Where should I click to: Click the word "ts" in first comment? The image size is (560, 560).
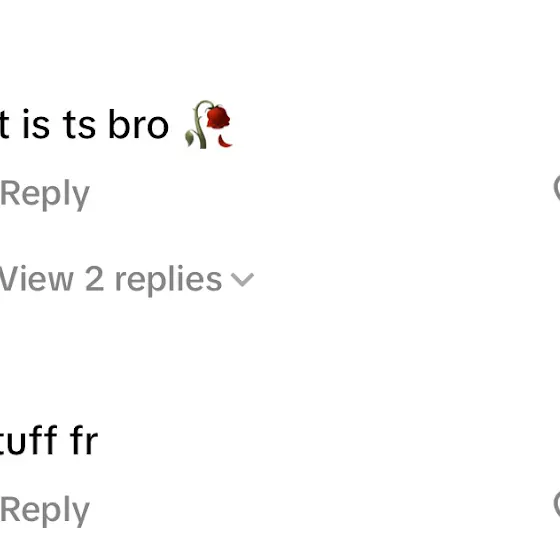[80, 125]
